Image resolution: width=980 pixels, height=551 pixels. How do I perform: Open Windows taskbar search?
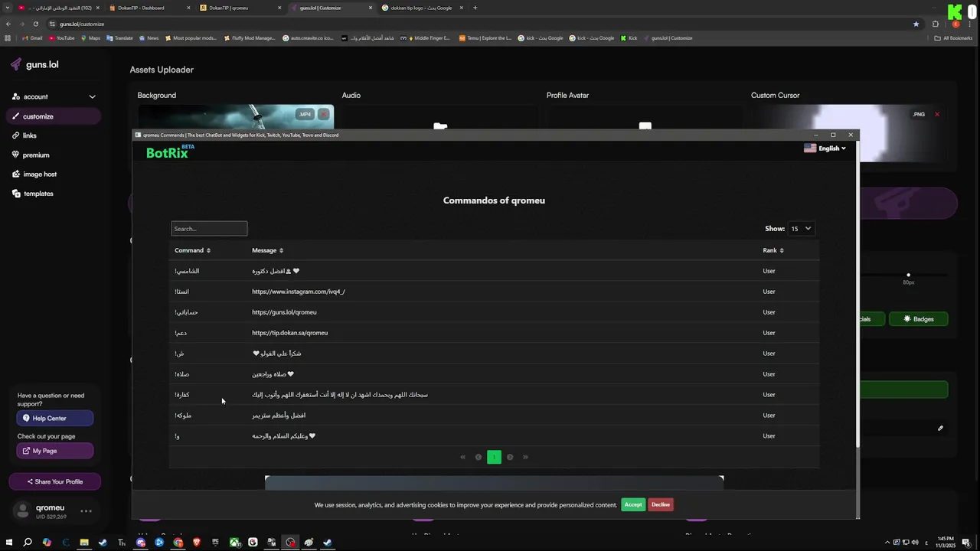pos(28,543)
